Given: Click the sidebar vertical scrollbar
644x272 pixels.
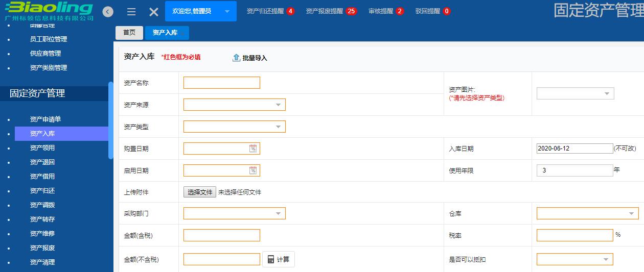Looking at the screenshot, I should pyautogui.click(x=111, y=120).
